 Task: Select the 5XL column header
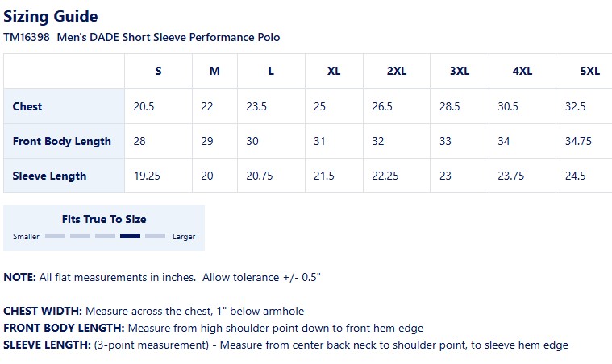coord(589,71)
